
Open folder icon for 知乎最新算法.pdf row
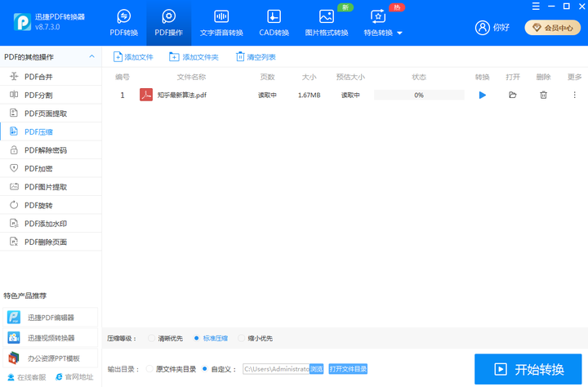click(513, 95)
